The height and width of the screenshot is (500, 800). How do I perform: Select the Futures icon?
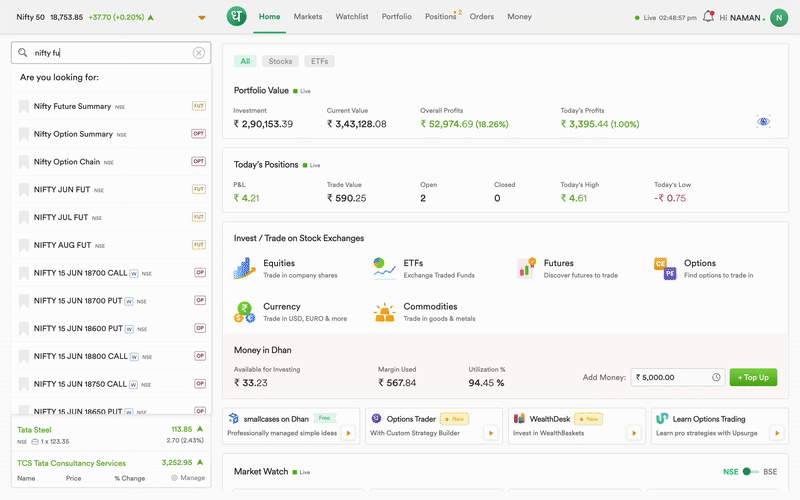point(526,268)
